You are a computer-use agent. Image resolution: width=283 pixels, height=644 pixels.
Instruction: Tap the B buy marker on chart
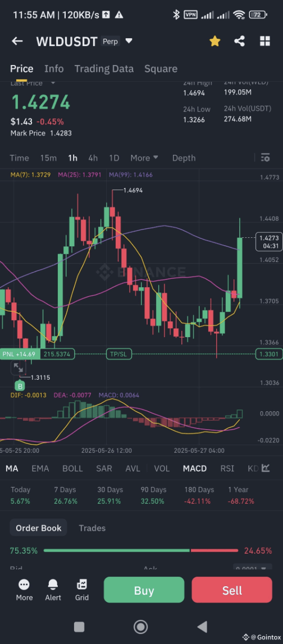[19, 386]
